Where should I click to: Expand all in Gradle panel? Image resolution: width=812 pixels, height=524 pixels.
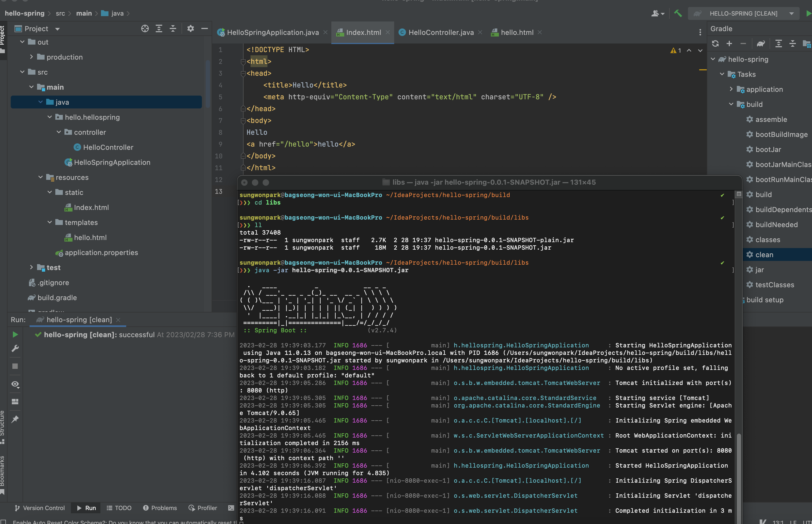pyautogui.click(x=778, y=43)
